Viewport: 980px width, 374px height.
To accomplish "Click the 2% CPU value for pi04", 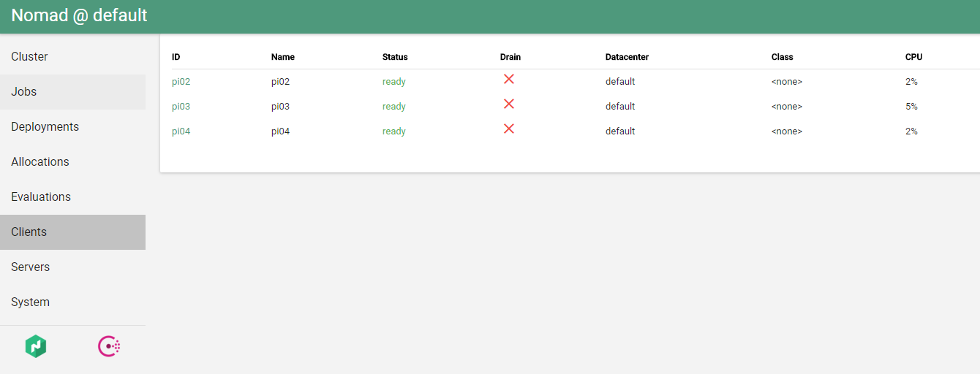I will [911, 131].
